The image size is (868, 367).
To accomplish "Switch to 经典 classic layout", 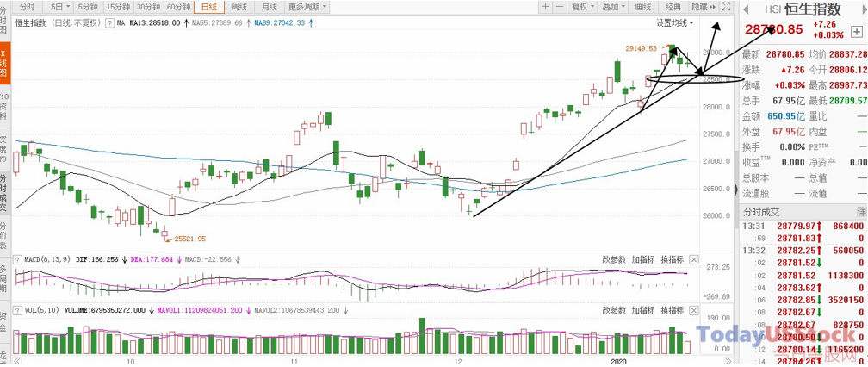I will [673, 7].
